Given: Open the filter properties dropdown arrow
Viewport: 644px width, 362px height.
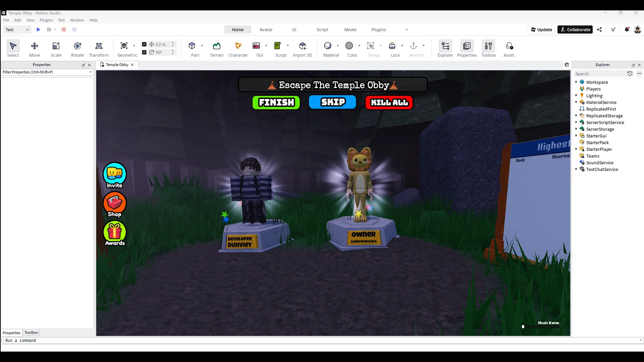Looking at the screenshot, I should (x=91, y=72).
